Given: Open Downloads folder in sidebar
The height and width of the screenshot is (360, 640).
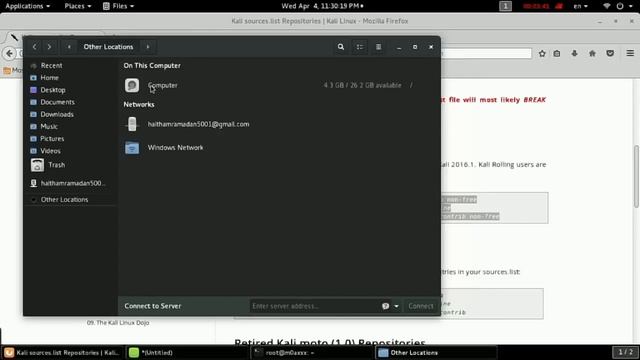Looking at the screenshot, I should (x=57, y=114).
